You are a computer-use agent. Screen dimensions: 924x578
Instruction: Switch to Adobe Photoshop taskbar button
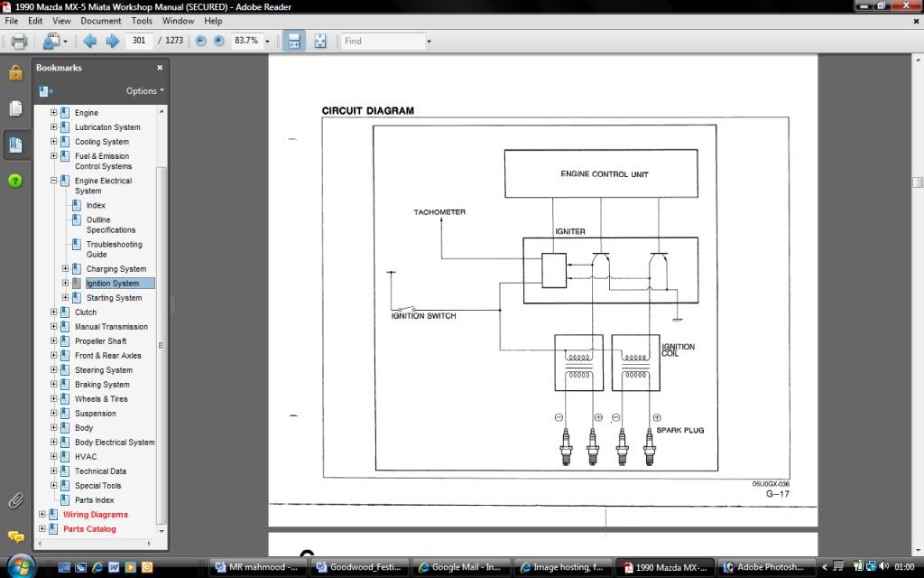[x=766, y=567]
